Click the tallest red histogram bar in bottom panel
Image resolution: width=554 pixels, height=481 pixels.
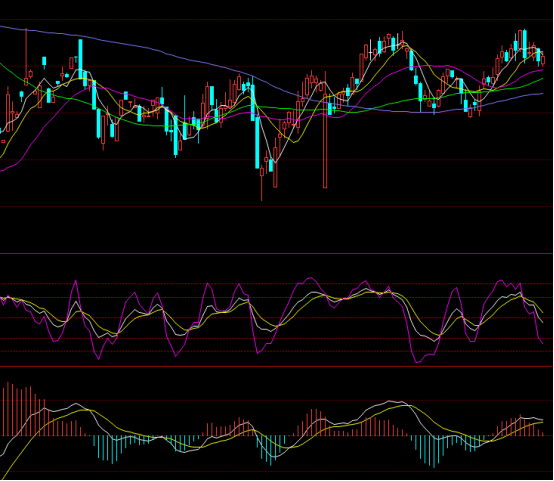pyautogui.click(x=8, y=409)
